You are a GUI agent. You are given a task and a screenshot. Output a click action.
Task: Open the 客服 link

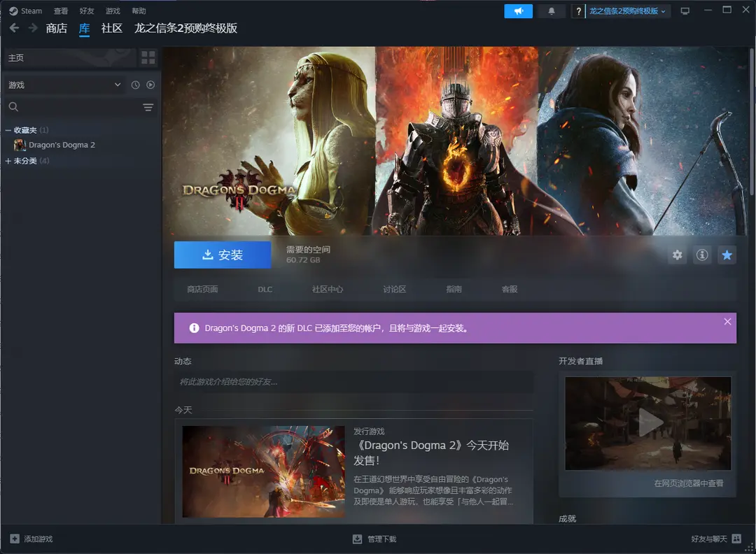coord(510,289)
